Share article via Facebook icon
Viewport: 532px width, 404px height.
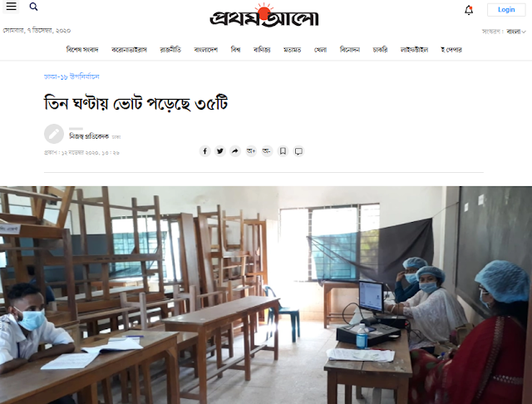point(205,151)
